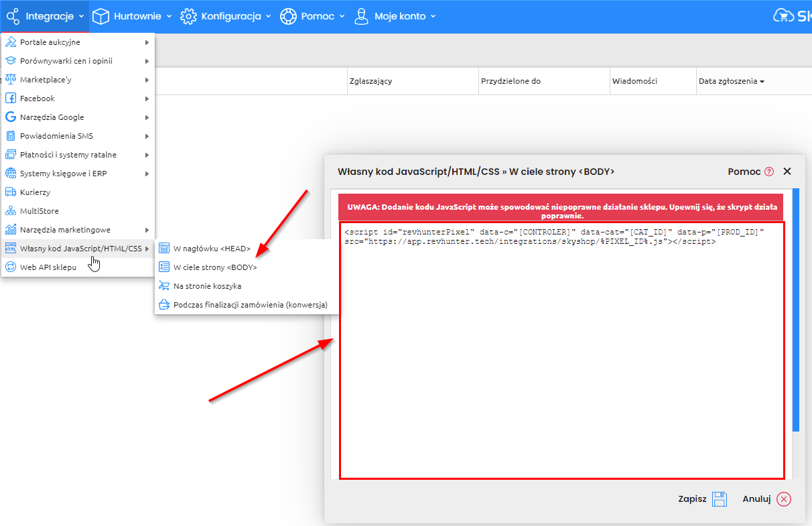Click the Integracje nodes icon
The image size is (812, 526).
(x=13, y=16)
